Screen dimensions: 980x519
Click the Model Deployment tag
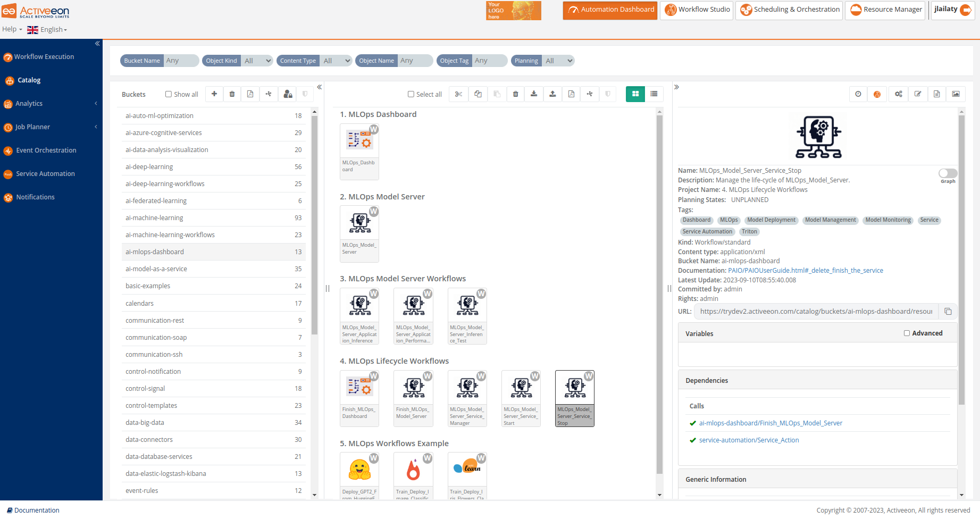[771, 220]
